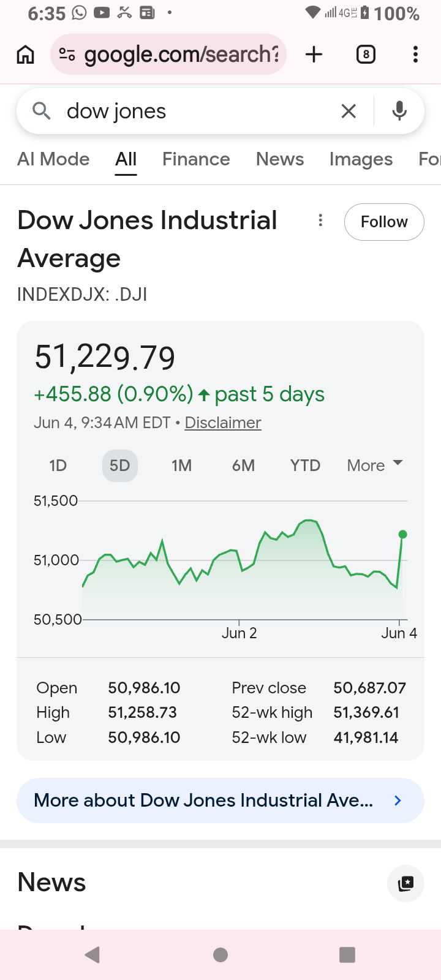Open the tab switcher showing 8 tabs
441x980 pixels.
tap(366, 55)
